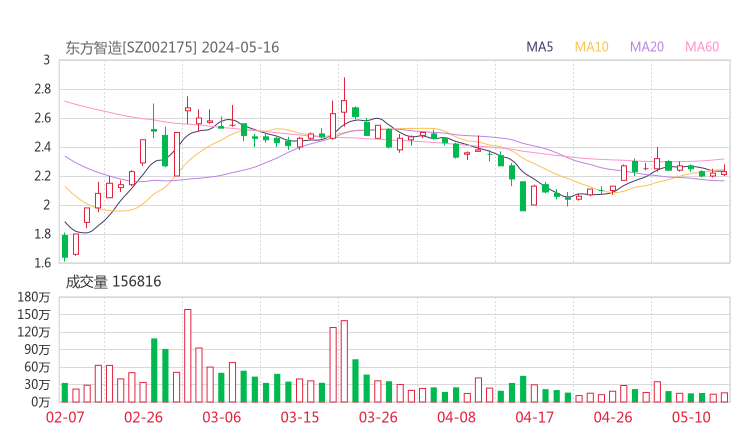Click the date label 03-15
Screen dimensions: 740x440
[x=300, y=418]
